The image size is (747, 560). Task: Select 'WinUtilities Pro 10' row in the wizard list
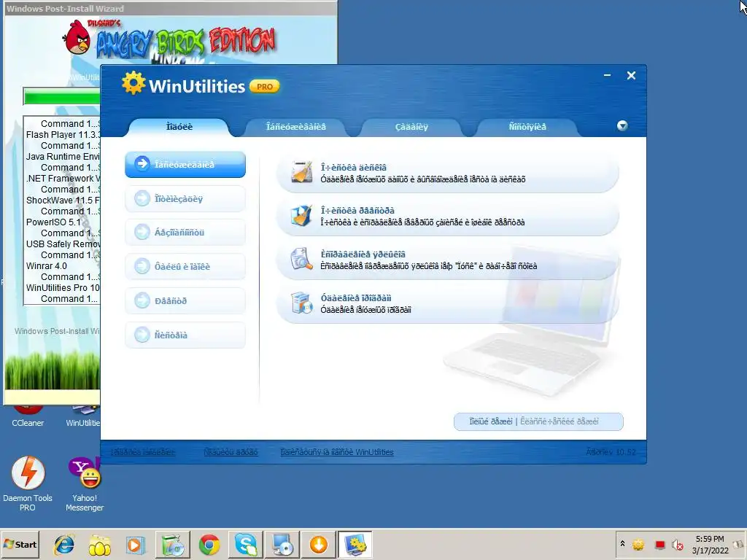63,288
